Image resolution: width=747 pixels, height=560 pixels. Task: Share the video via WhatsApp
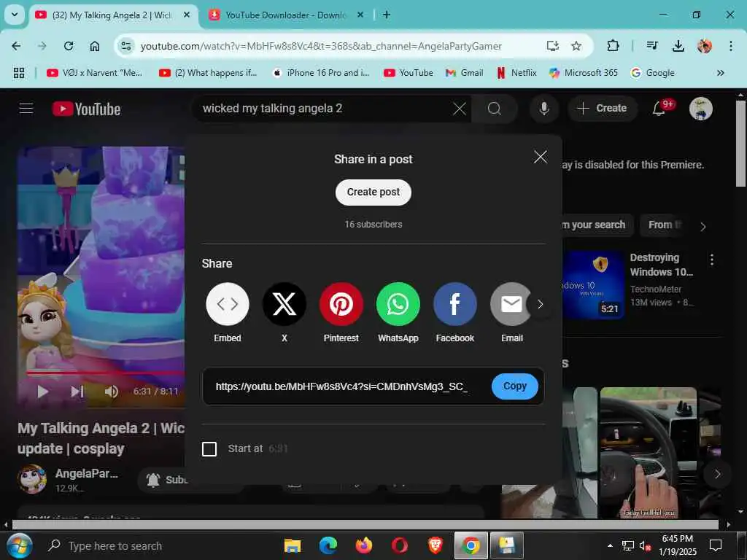(398, 304)
